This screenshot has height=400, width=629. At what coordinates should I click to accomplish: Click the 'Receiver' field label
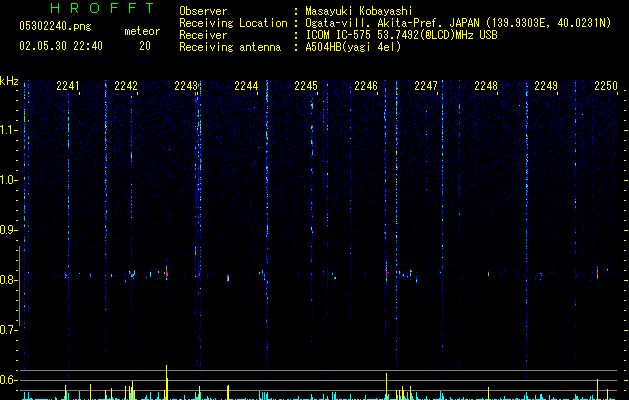[203, 35]
